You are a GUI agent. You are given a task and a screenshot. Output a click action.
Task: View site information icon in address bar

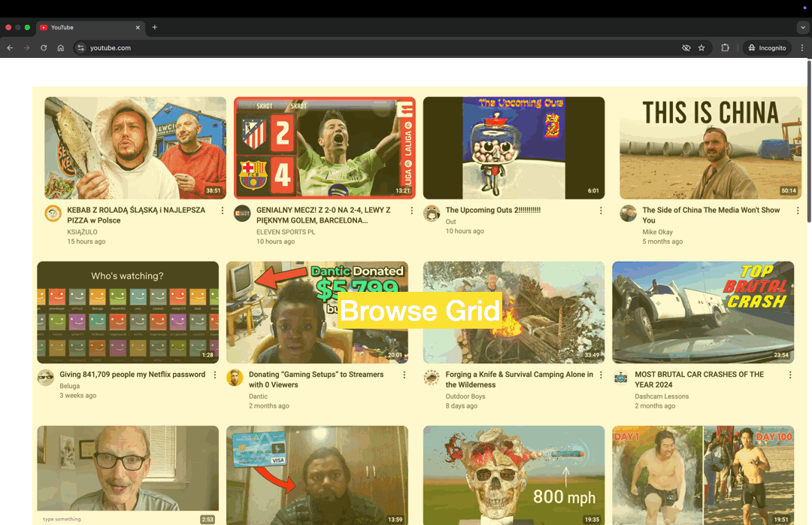pyautogui.click(x=80, y=47)
